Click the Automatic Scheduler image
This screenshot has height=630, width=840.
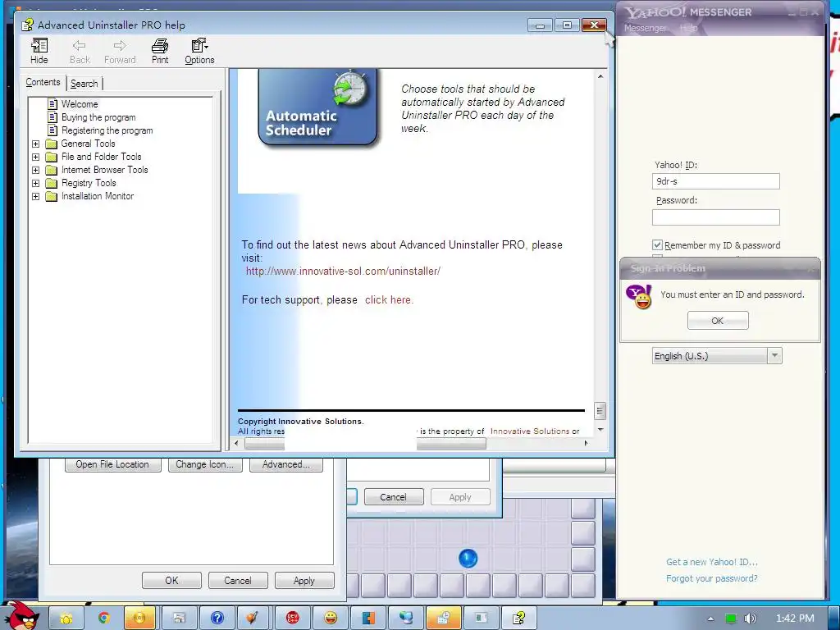coord(317,107)
